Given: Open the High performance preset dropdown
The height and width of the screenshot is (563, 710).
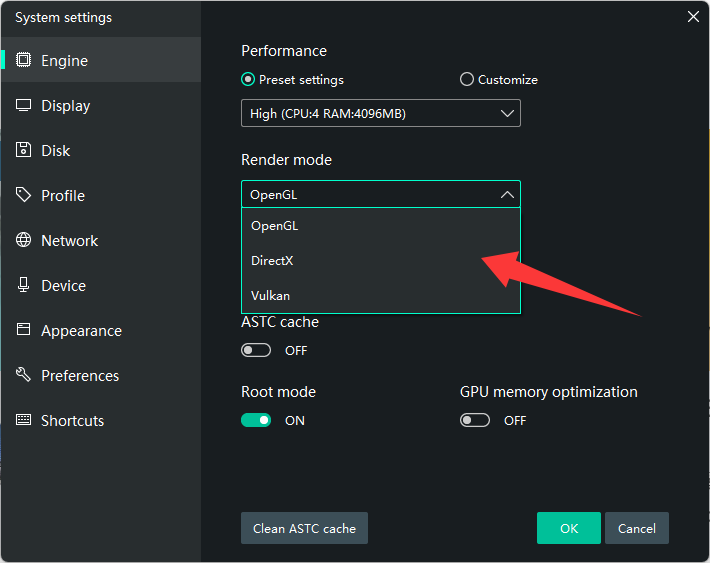Looking at the screenshot, I should coord(380,114).
